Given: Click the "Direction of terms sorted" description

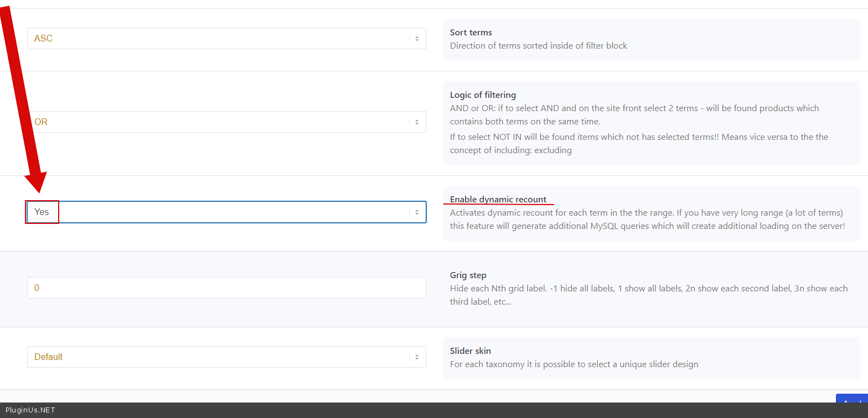Looking at the screenshot, I should point(539,46).
